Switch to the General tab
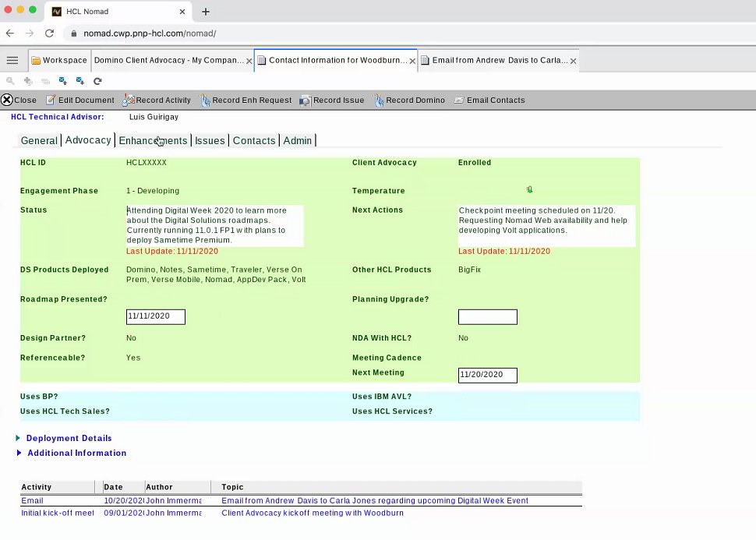 tap(39, 141)
